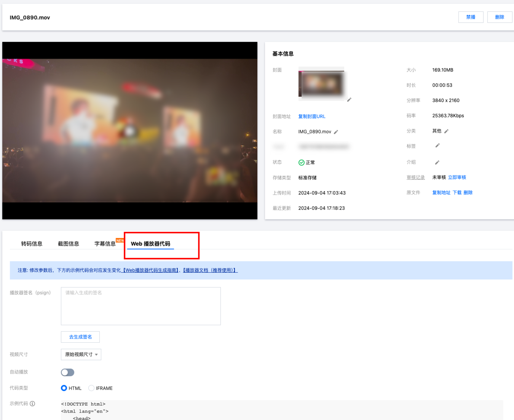The height and width of the screenshot is (420, 514).
Task: Click the category edit pencil next to 其他
Action: point(446,131)
